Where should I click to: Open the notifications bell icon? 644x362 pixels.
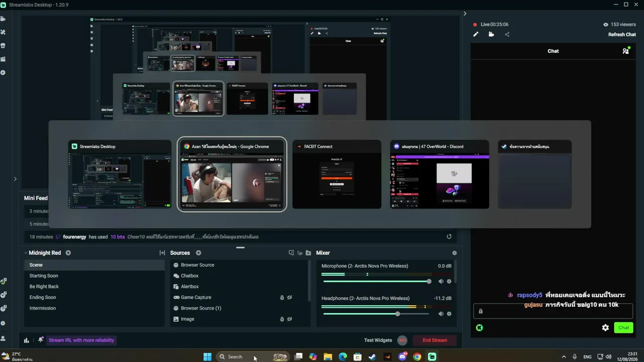pos(41,340)
